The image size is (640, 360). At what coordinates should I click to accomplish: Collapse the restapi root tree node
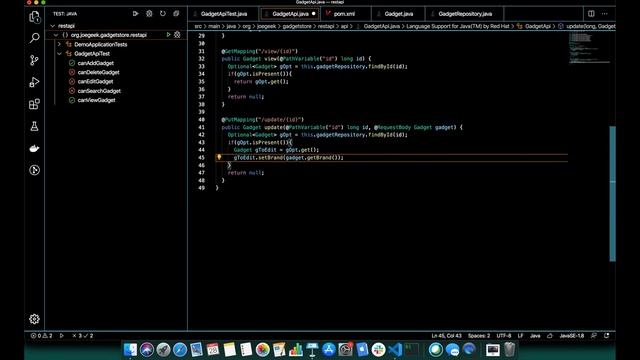coord(53,26)
